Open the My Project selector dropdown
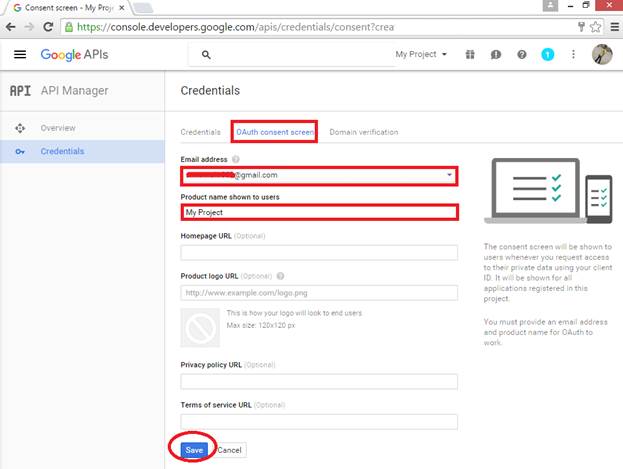 click(x=421, y=54)
